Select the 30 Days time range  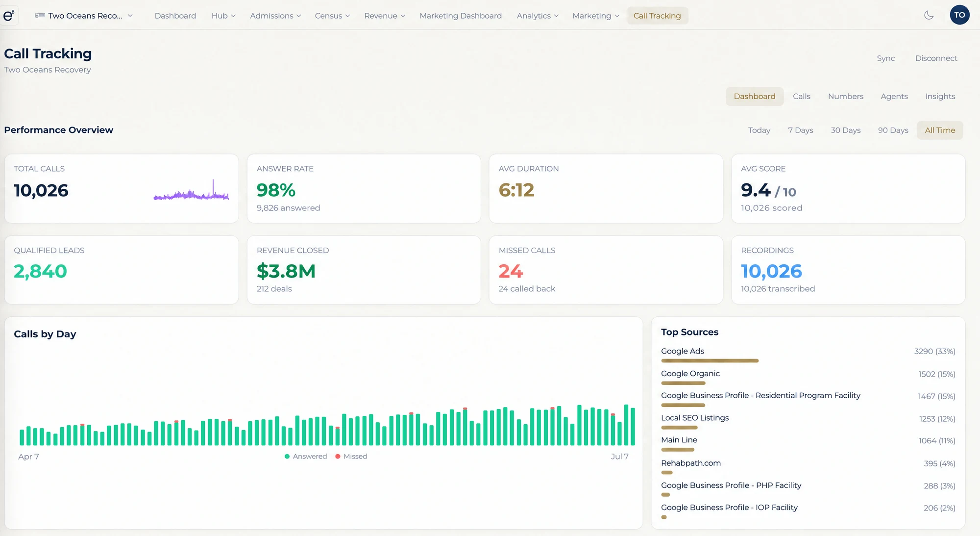point(845,130)
